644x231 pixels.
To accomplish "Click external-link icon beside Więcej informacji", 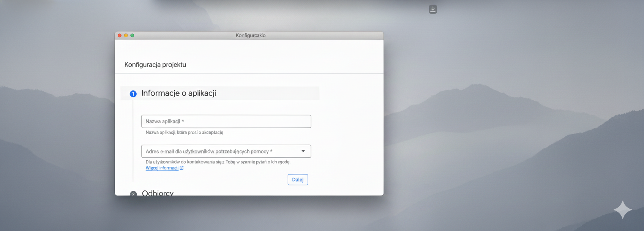I will [182, 168].
